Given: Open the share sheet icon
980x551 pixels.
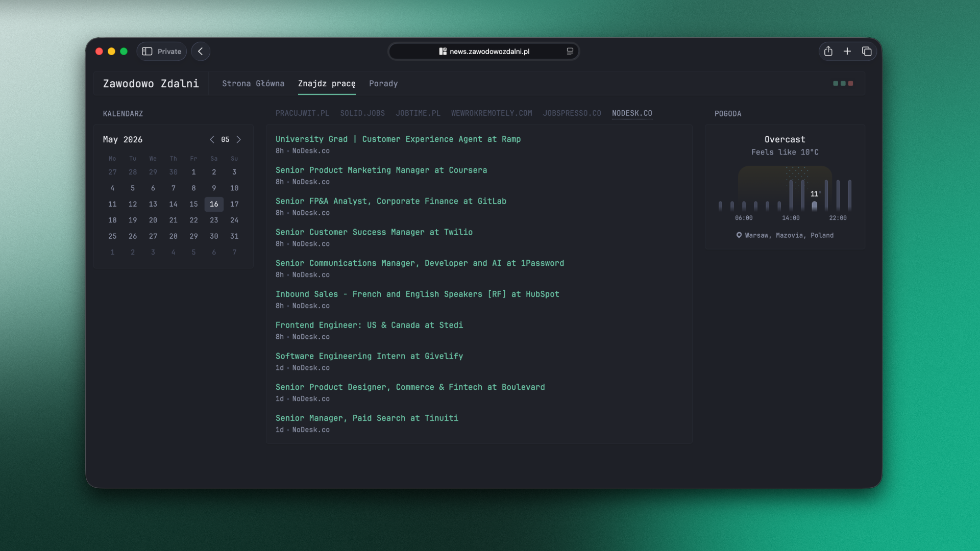Looking at the screenshot, I should point(828,52).
